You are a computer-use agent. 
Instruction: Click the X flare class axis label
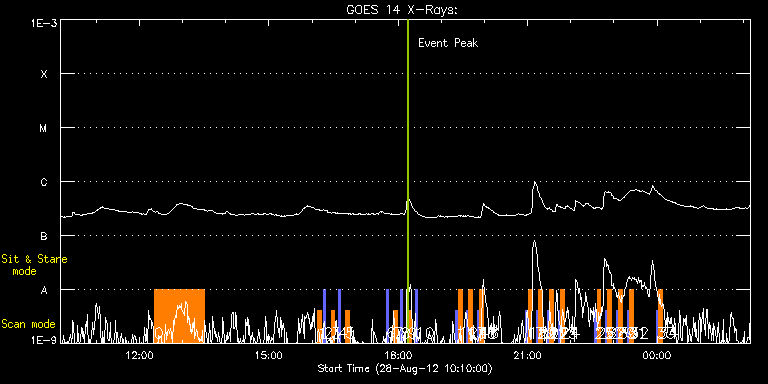[x=44, y=74]
